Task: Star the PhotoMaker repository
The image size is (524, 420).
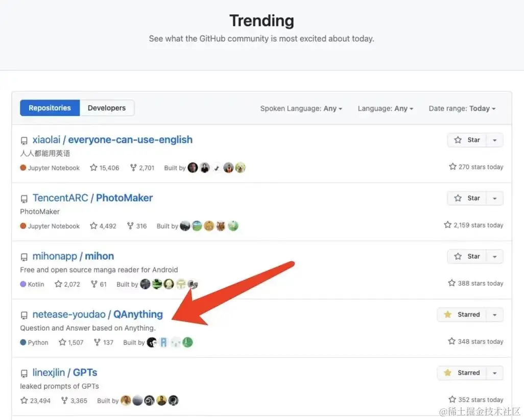Action: click(467, 199)
